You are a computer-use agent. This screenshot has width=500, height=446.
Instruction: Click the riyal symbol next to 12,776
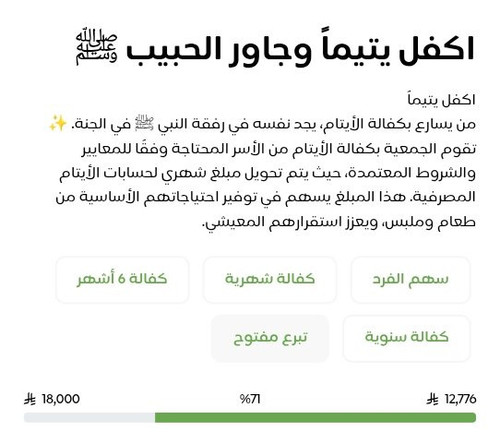tap(432, 399)
